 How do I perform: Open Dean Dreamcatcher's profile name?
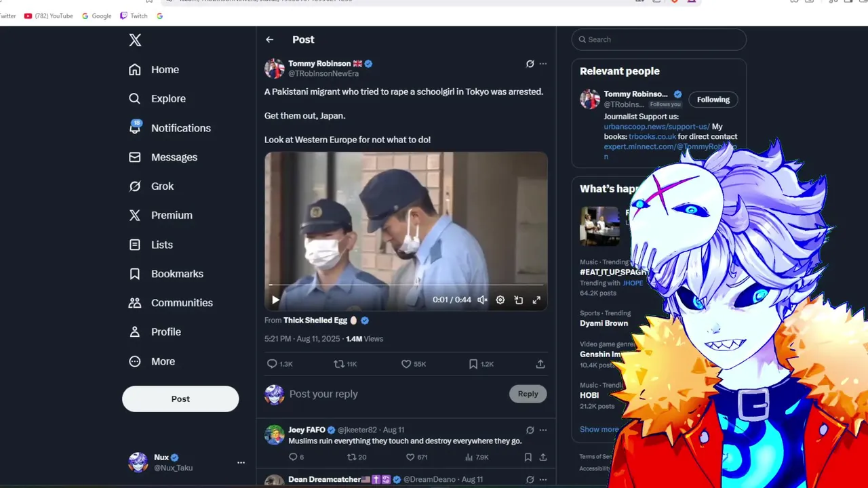pyautogui.click(x=324, y=479)
